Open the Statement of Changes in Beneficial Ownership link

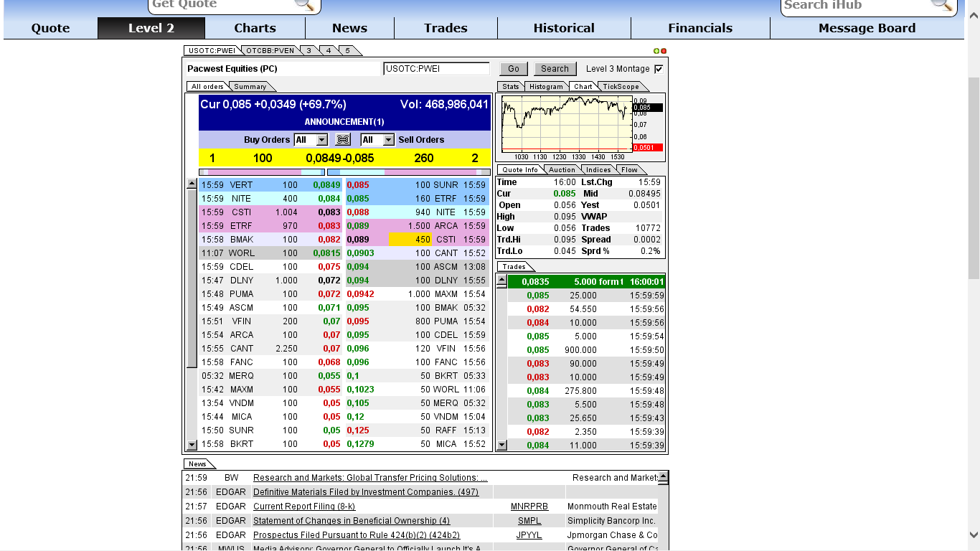point(352,521)
